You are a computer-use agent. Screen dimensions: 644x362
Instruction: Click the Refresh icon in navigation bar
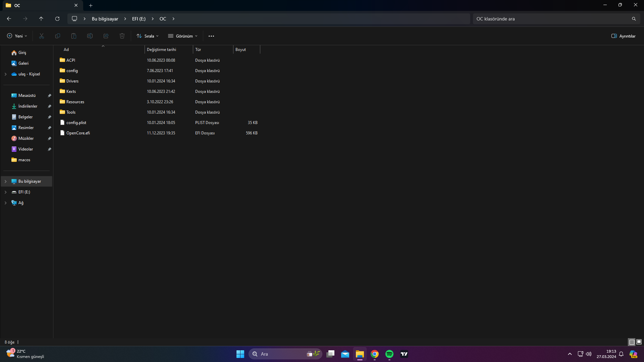(x=57, y=19)
